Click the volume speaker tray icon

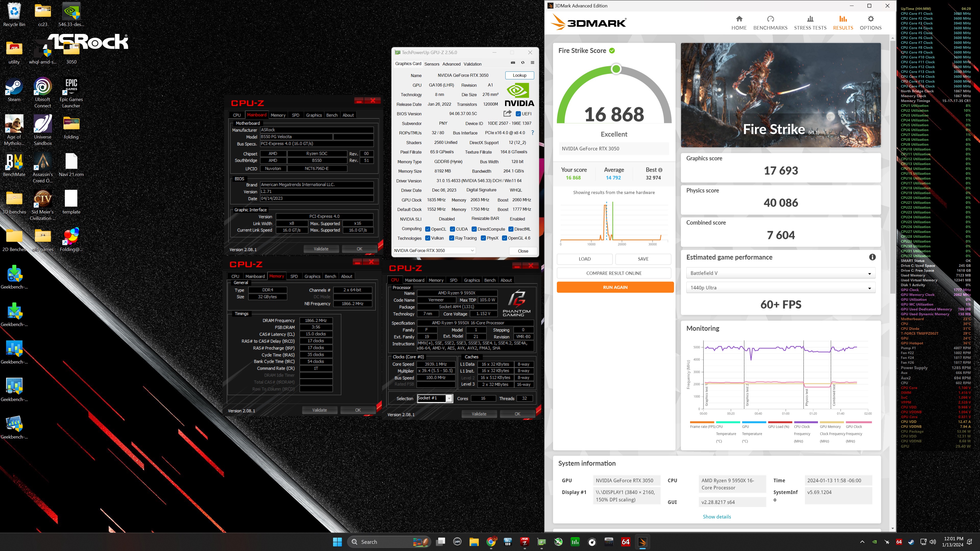point(933,542)
